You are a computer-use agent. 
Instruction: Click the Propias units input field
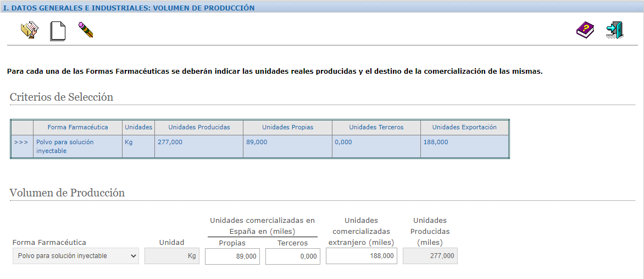232,256
